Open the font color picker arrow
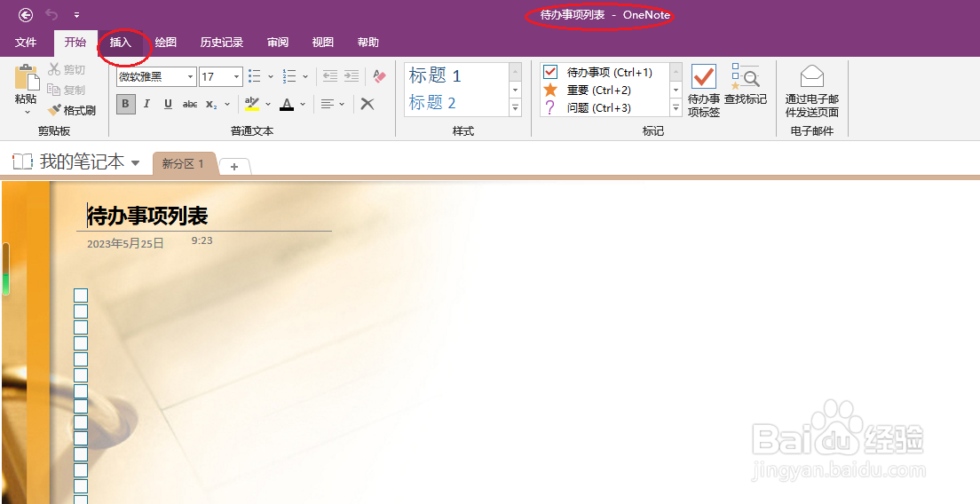 [303, 105]
